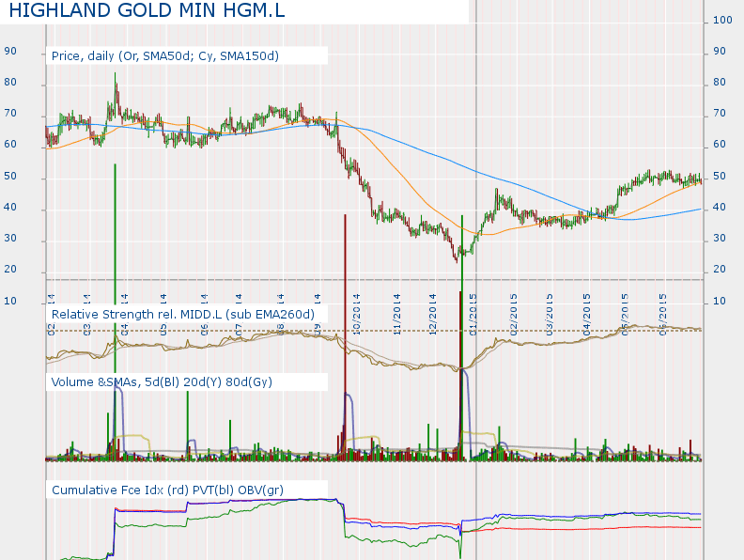Click the 100 value on right price axis

(722, 20)
